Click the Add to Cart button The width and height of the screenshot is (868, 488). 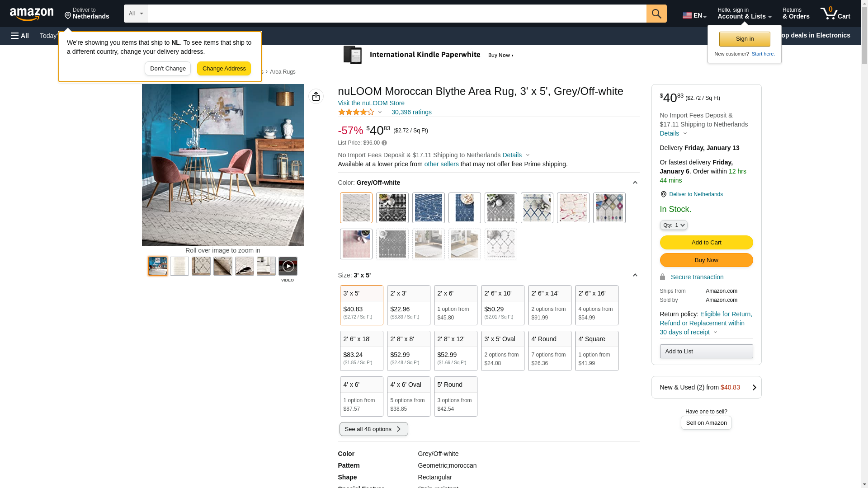[706, 242]
